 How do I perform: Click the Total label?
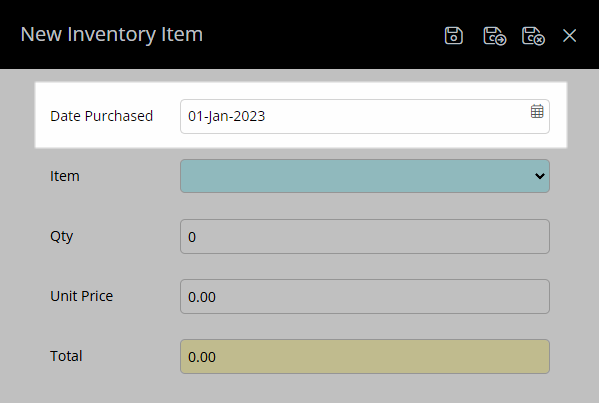[x=66, y=356]
